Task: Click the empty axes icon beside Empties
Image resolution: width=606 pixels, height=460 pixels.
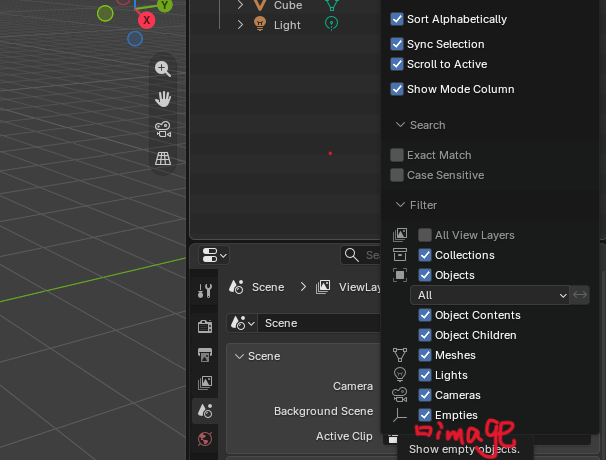Action: 400,415
